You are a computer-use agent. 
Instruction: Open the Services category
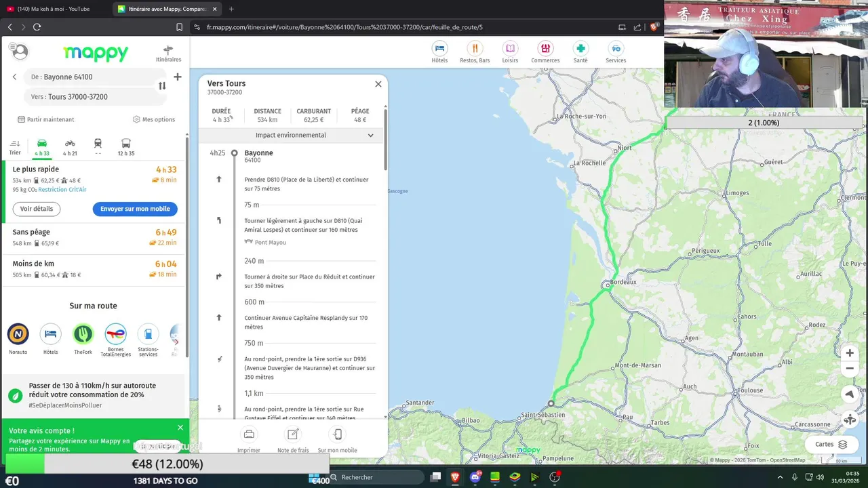tap(616, 52)
